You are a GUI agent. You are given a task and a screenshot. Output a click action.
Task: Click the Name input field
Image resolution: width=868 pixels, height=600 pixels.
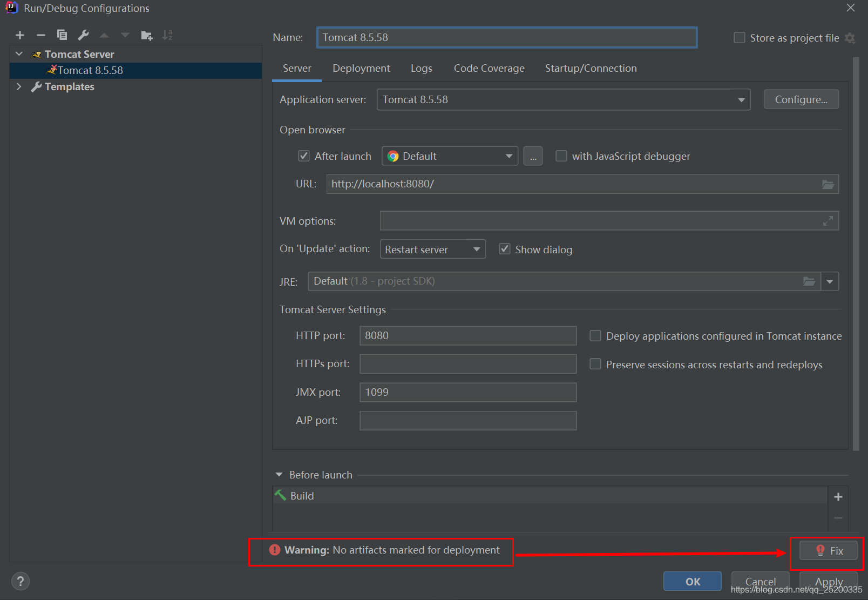[507, 38]
